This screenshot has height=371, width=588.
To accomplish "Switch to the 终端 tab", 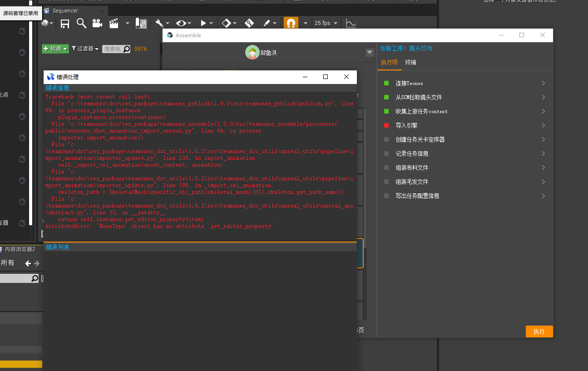I will click(x=410, y=62).
